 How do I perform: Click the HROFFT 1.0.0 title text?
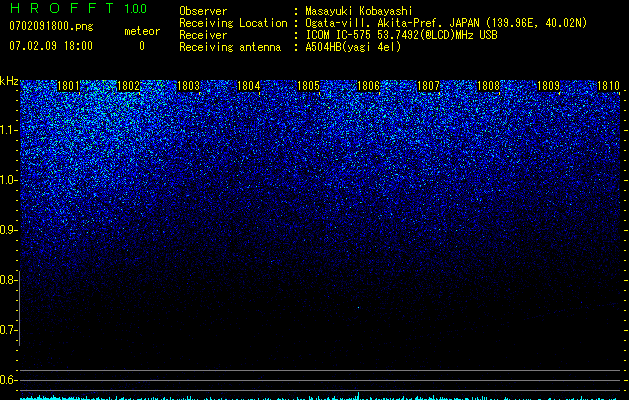pos(78,8)
